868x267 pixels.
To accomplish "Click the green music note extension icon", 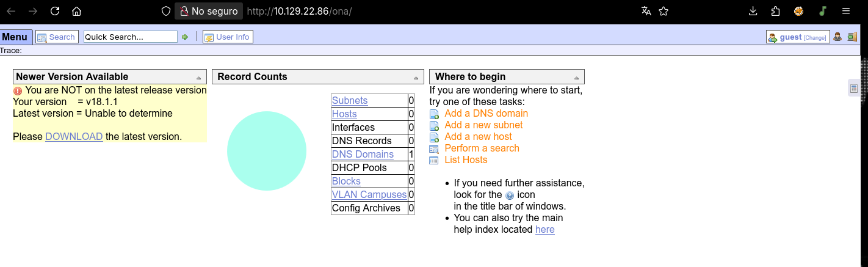I will point(822,11).
